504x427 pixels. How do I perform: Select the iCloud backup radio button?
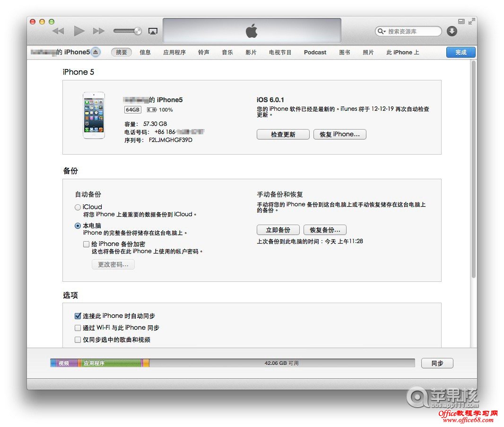77,207
